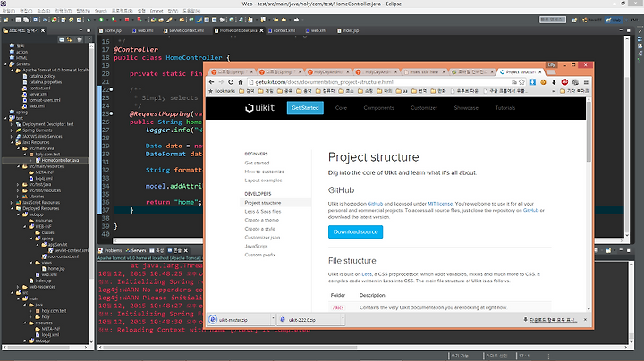Reload the page in the Chrome window
This screenshot has height=361, width=644.
click(x=231, y=82)
